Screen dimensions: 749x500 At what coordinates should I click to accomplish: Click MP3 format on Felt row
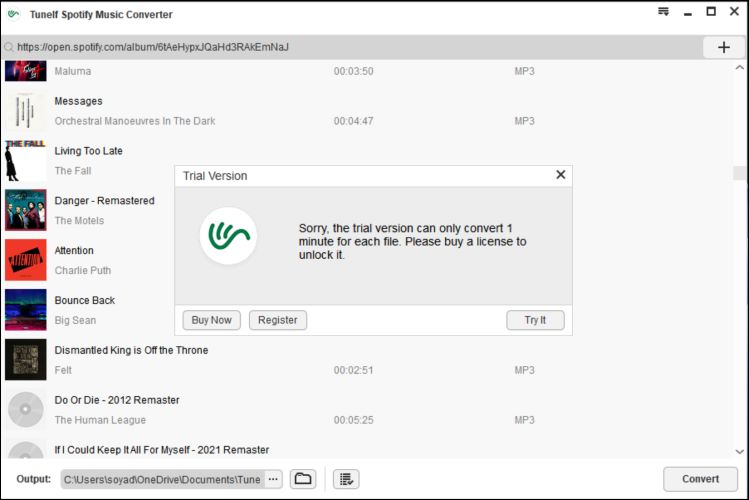pyautogui.click(x=524, y=370)
